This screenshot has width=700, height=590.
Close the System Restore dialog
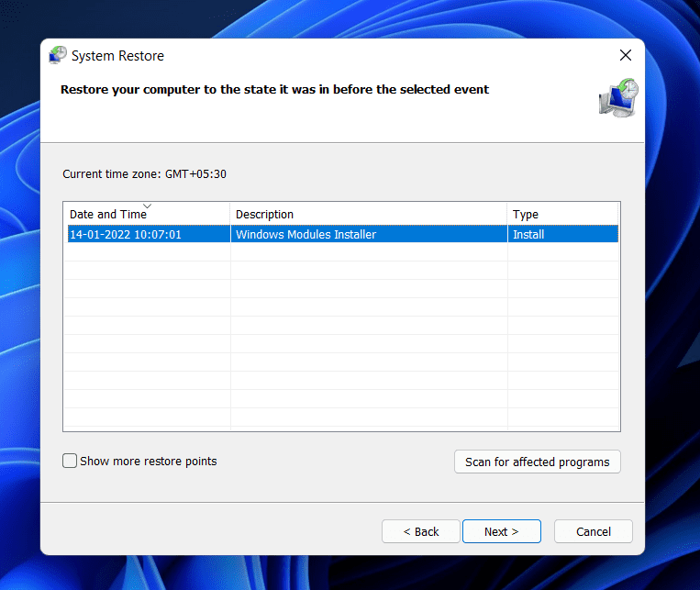coord(625,55)
